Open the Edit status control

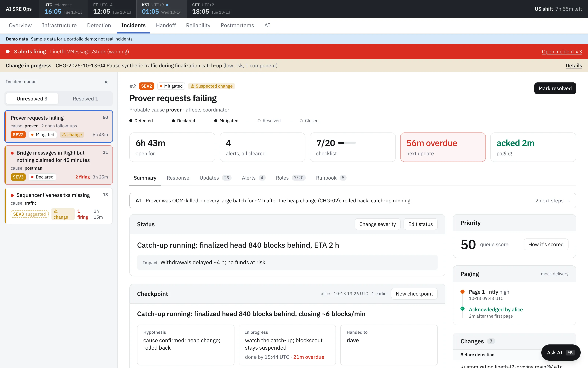point(420,224)
